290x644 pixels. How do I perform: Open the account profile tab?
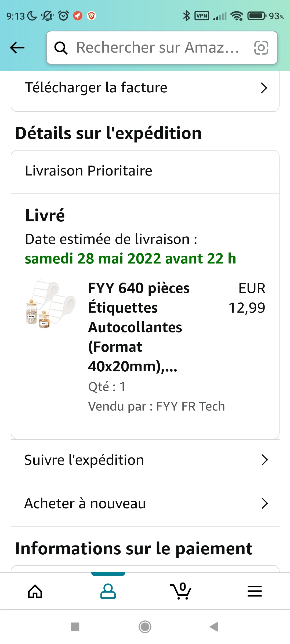pos(108,591)
